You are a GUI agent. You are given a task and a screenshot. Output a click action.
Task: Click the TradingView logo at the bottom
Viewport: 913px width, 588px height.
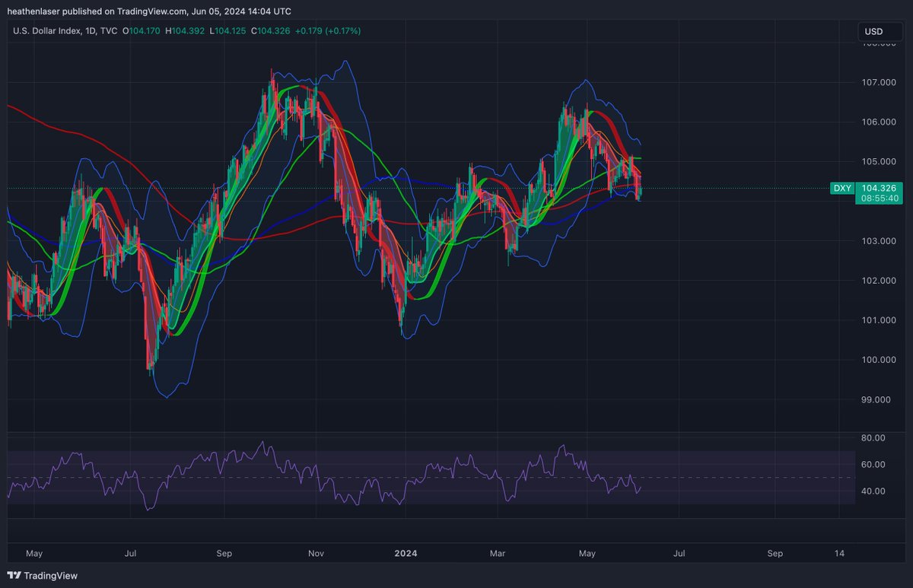(43, 576)
